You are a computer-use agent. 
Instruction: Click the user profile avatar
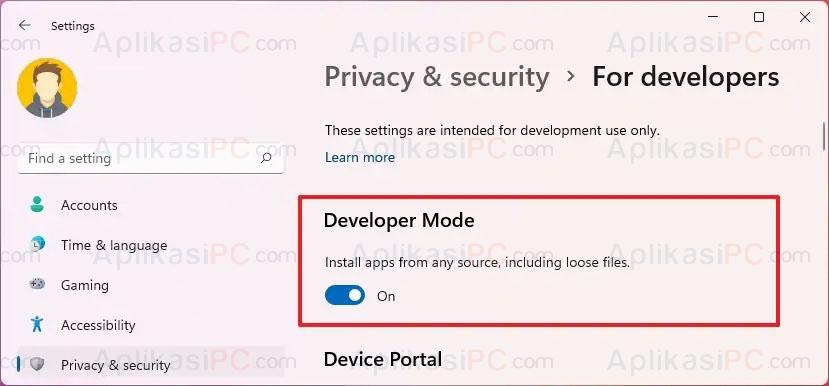pos(47,88)
